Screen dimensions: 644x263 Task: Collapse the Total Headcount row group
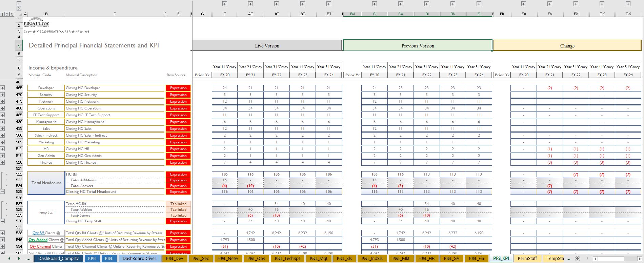click(x=2, y=192)
